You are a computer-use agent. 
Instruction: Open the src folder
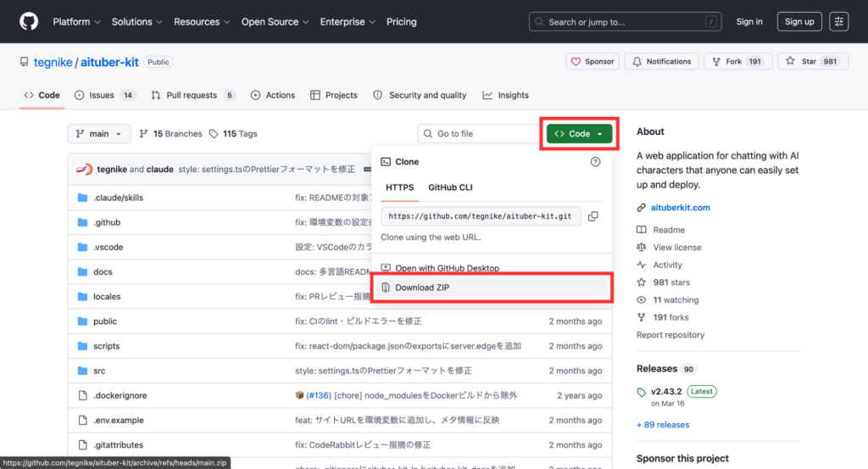pos(99,371)
